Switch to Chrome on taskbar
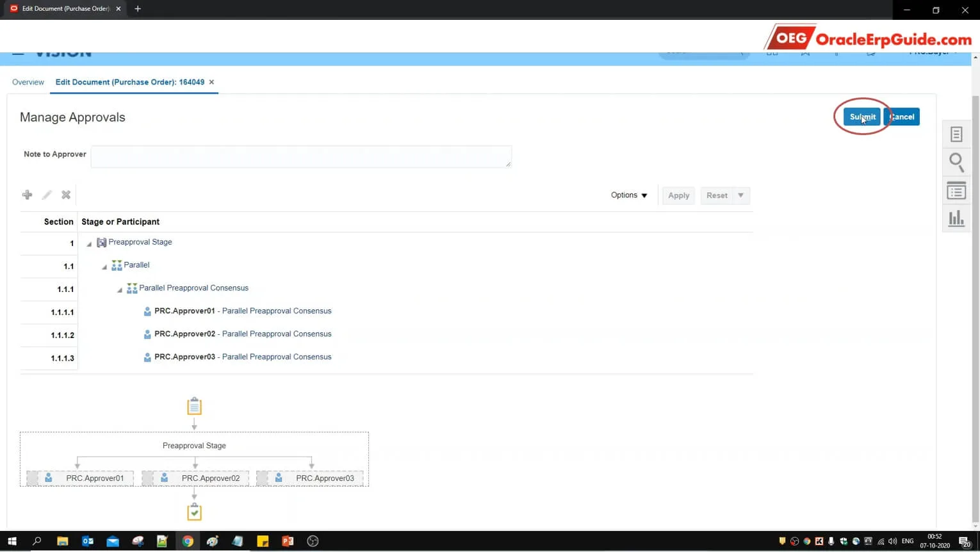 pos(188,541)
